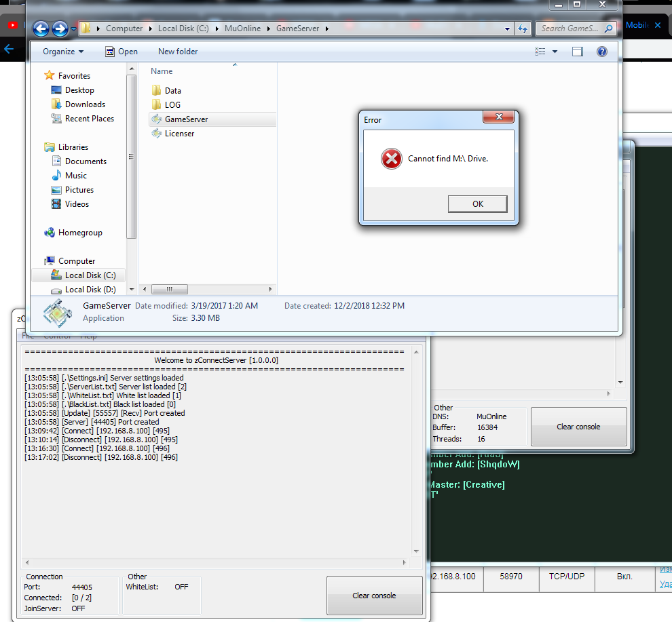This screenshot has width=672, height=622.
Task: Click file list horizontal scrollbar thumb
Action: pos(170,289)
